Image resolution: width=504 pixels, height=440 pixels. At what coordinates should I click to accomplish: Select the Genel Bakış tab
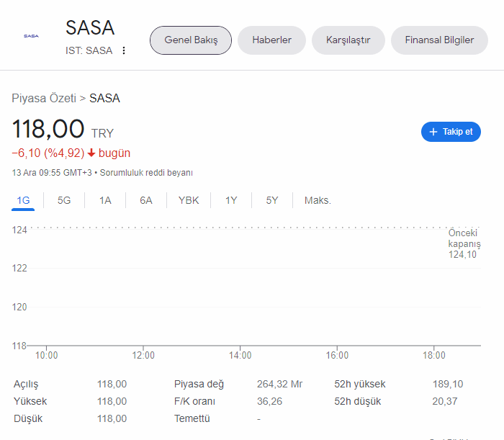tap(191, 40)
